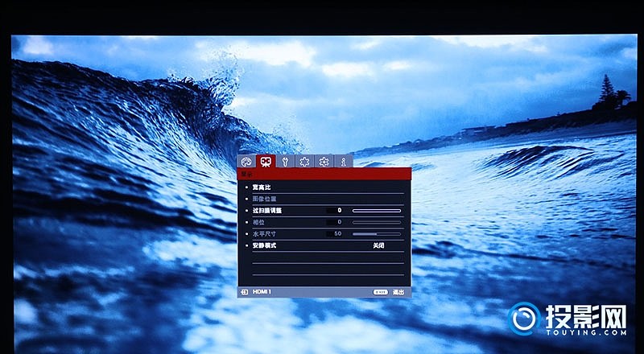Select the 宽高比 menu item
The image size is (644, 354).
pyautogui.click(x=262, y=187)
